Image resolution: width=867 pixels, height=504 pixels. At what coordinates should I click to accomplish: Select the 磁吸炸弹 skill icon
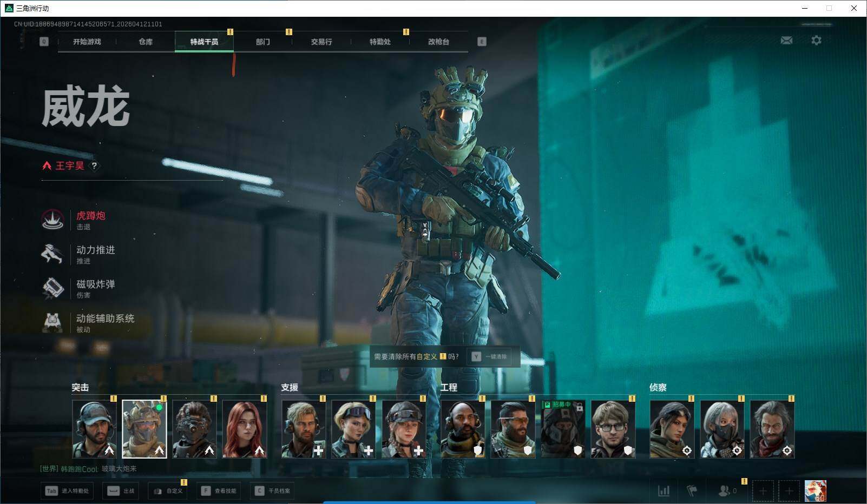pyautogui.click(x=52, y=288)
